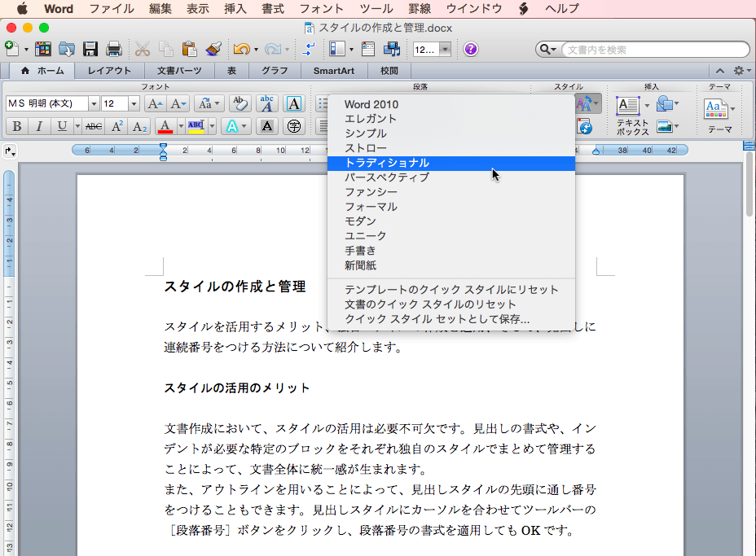This screenshot has height=556, width=756.
Task: Click the vertical scrollbar thumb
Action: [x=749, y=184]
